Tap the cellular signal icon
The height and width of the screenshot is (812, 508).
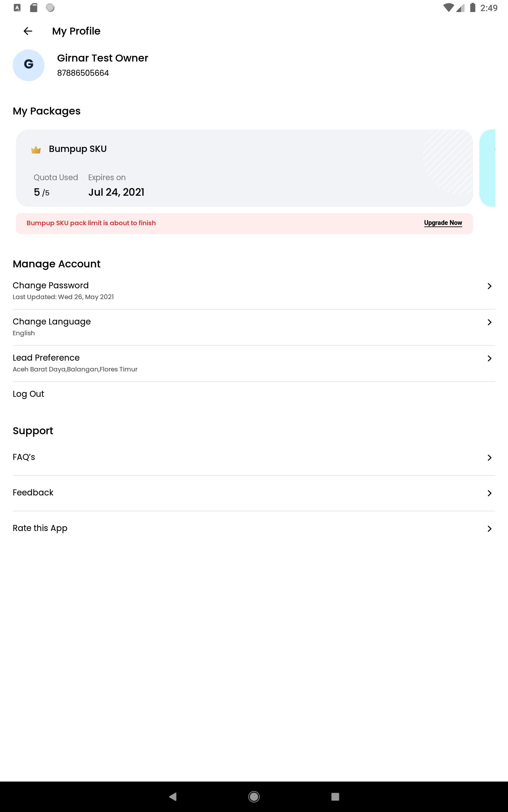(x=460, y=8)
